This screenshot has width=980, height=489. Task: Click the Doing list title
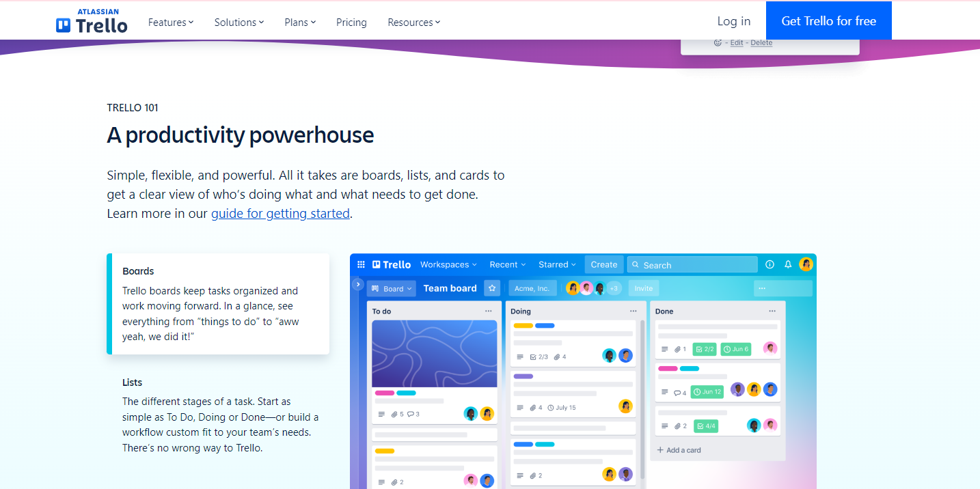pyautogui.click(x=521, y=311)
